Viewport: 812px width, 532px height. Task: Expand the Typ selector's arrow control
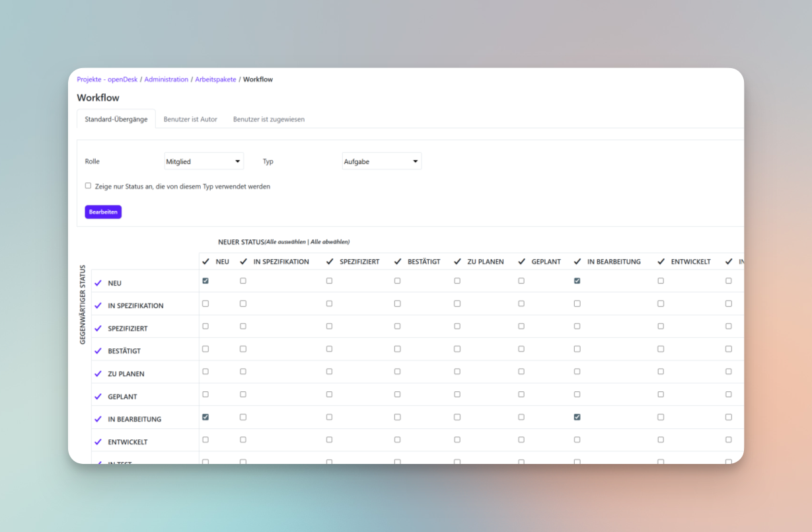(416, 161)
